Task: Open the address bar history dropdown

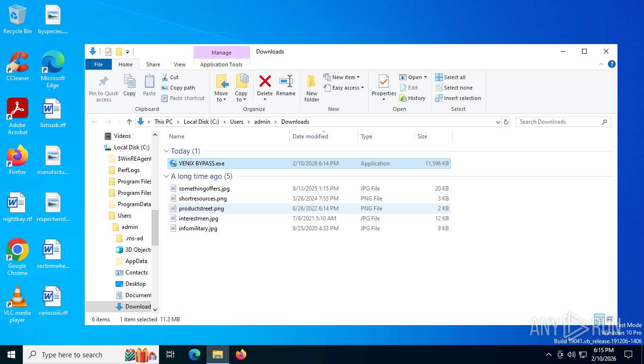Action: coord(498,122)
